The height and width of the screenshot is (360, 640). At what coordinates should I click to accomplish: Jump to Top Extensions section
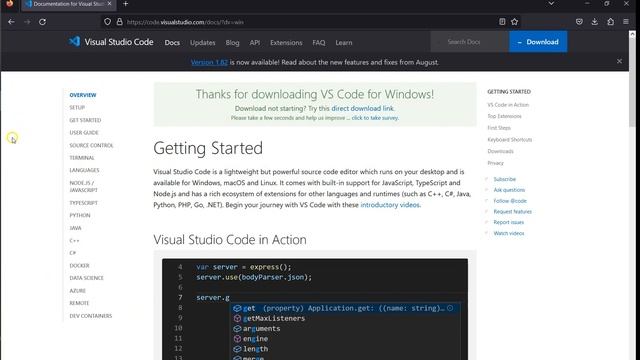click(x=504, y=116)
